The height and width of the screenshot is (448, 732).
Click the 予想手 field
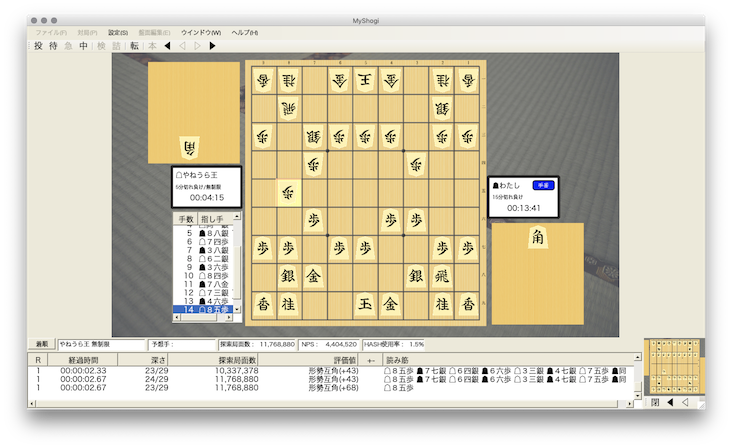(x=182, y=344)
